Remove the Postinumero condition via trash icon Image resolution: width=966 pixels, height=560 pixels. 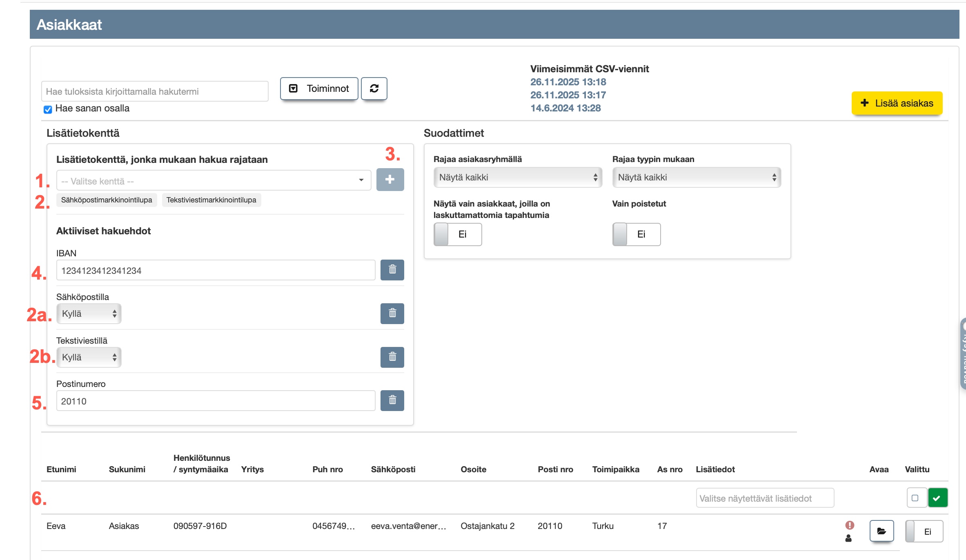point(392,400)
